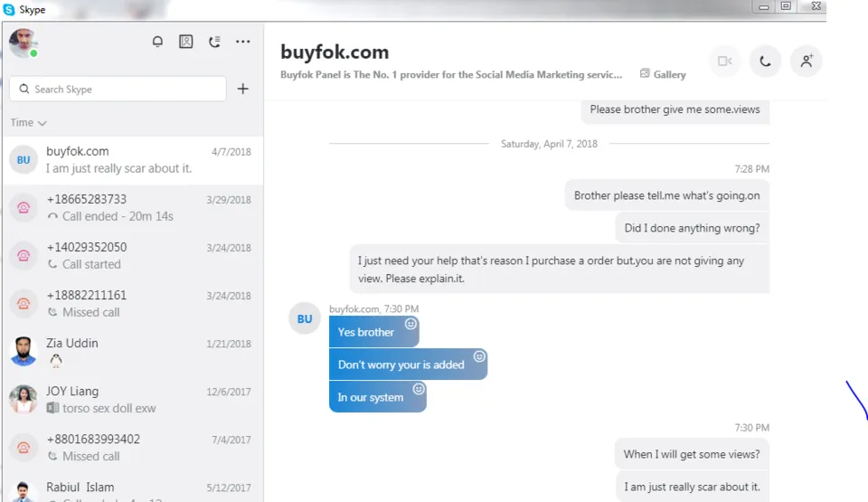Image resolution: width=868 pixels, height=502 pixels.
Task: React to the 'In our system' message
Action: point(419,389)
